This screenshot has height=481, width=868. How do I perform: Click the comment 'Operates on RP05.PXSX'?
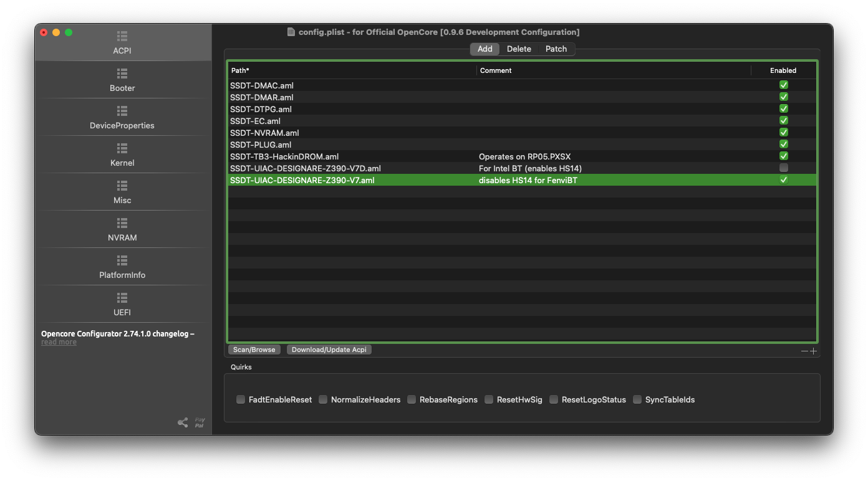tap(524, 156)
